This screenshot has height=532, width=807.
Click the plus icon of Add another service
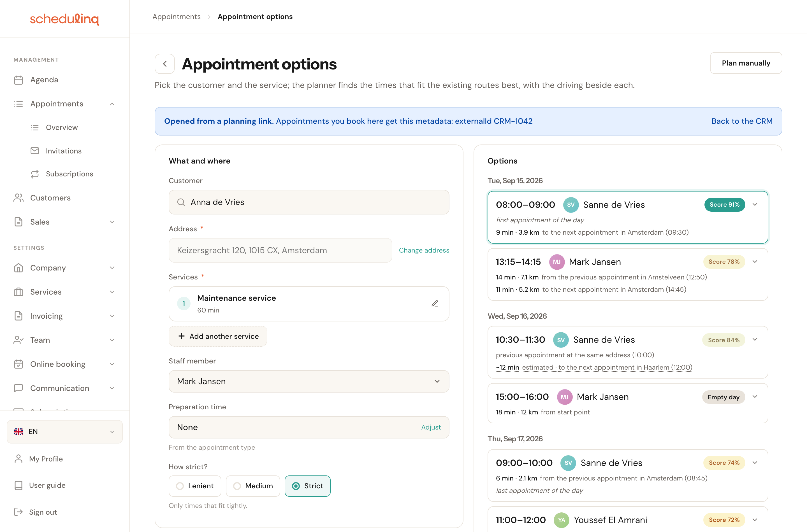[x=182, y=336]
